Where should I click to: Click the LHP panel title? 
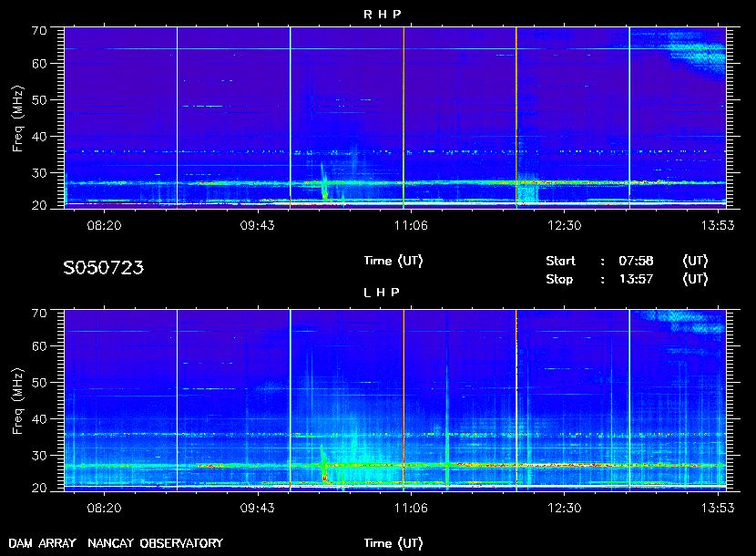(382, 293)
